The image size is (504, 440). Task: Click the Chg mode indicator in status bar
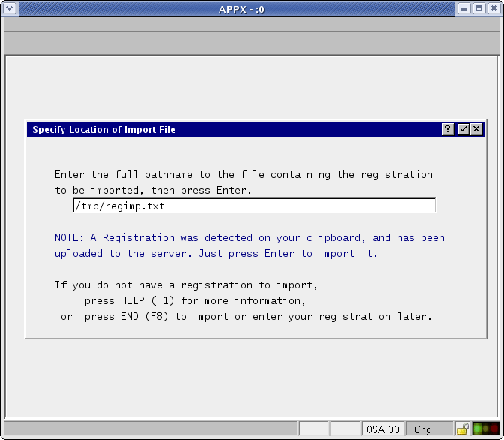[423, 429]
